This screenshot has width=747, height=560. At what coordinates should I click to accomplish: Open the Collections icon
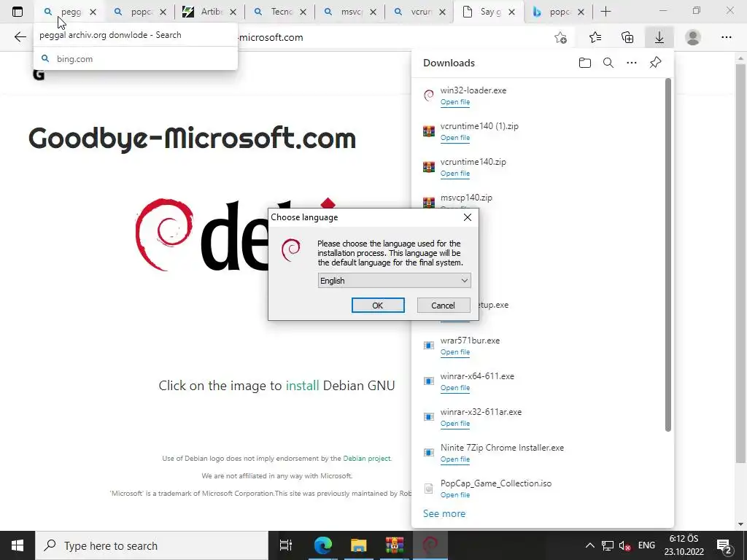[627, 37]
